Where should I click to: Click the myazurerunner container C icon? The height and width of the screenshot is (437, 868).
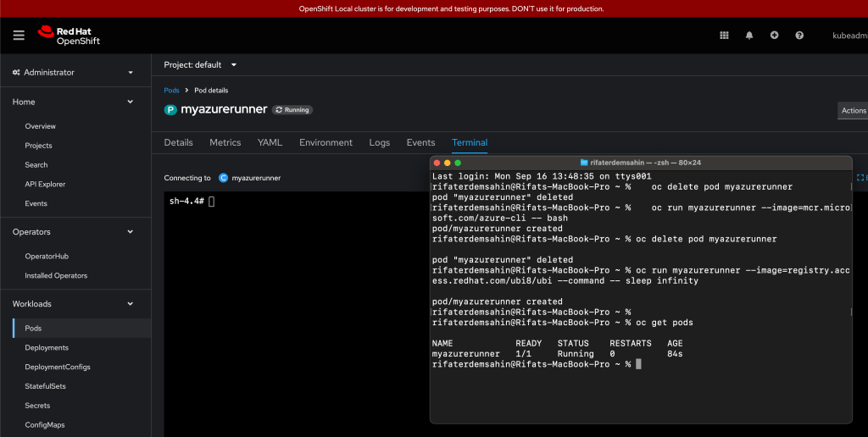tap(224, 178)
